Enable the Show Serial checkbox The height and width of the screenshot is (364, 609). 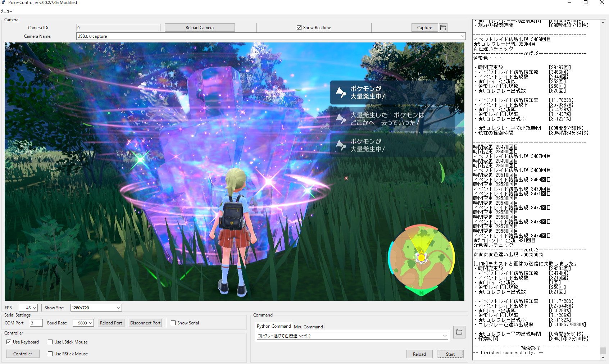[x=173, y=323]
